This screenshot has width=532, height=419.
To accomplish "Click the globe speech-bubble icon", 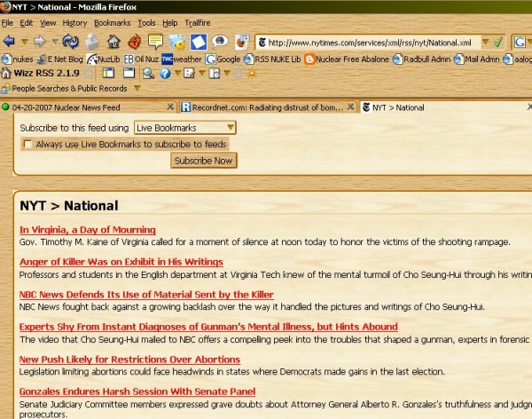I will coord(220,42).
